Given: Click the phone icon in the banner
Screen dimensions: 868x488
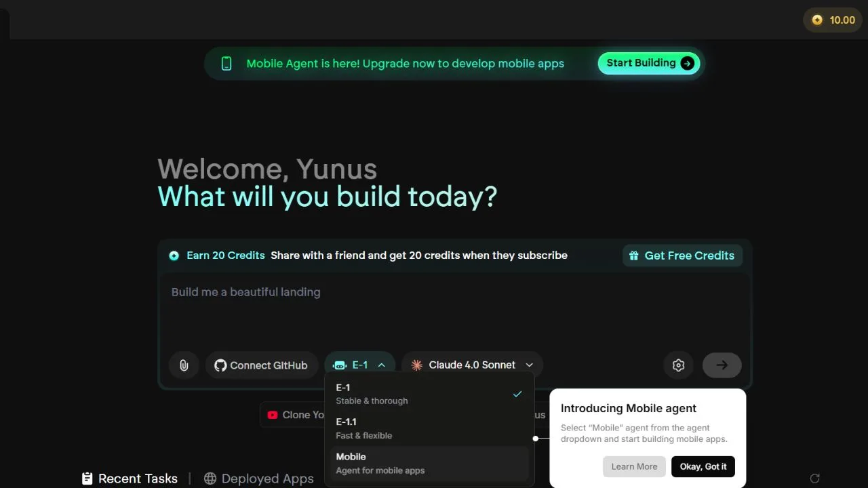Looking at the screenshot, I should point(226,64).
